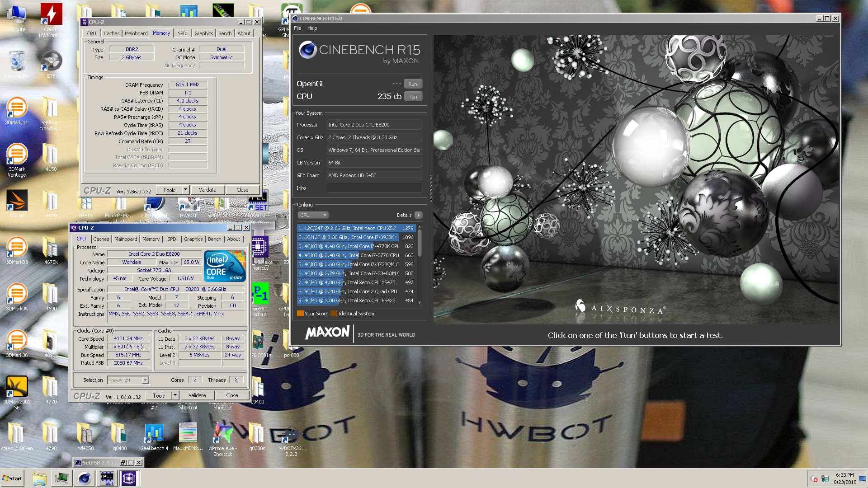This screenshot has width=868, height=488.
Task: Expand Tools dropdown arrow in top CPU-Z
Action: [185, 190]
